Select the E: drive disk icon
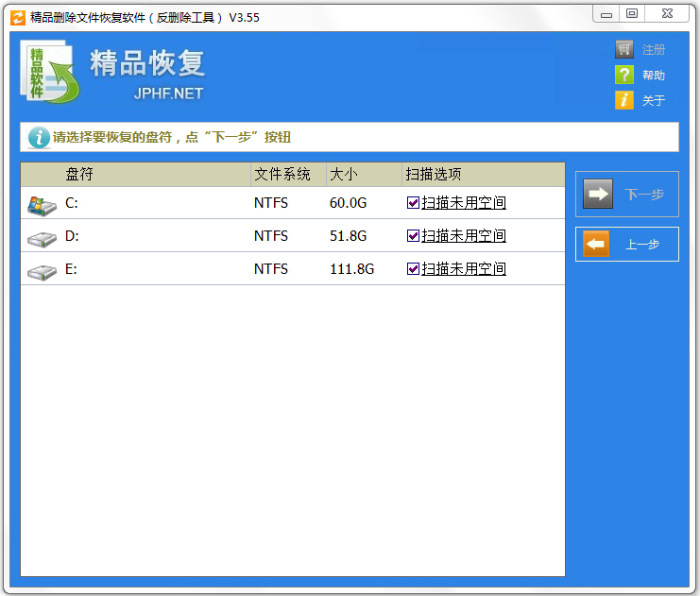Image resolution: width=700 pixels, height=596 pixels. tap(42, 270)
